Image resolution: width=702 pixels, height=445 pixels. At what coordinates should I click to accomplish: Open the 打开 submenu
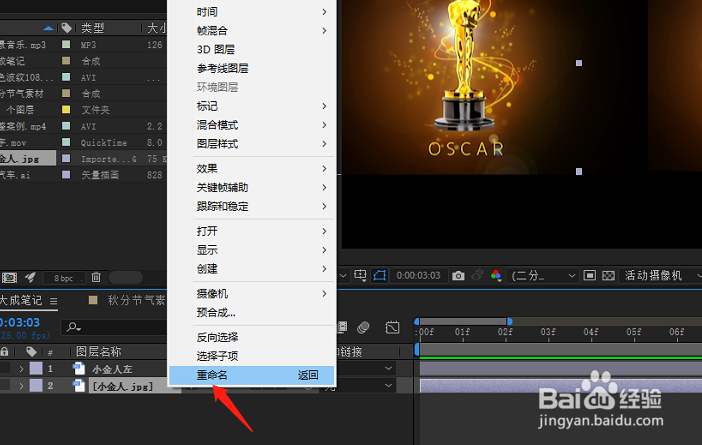point(252,231)
